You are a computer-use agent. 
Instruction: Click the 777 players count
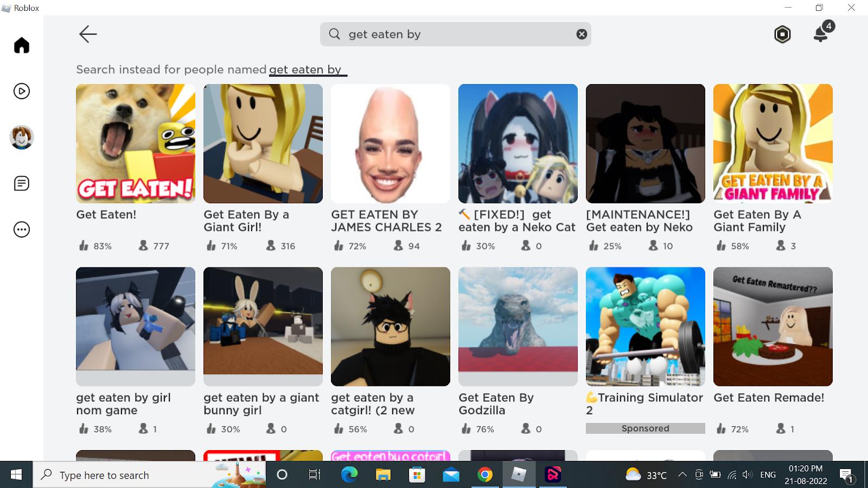(x=154, y=246)
